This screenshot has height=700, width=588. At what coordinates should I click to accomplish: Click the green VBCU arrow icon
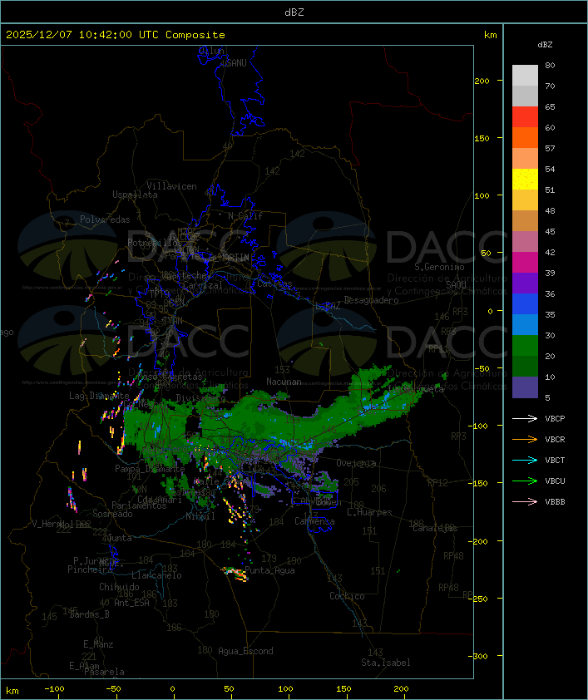(525, 481)
